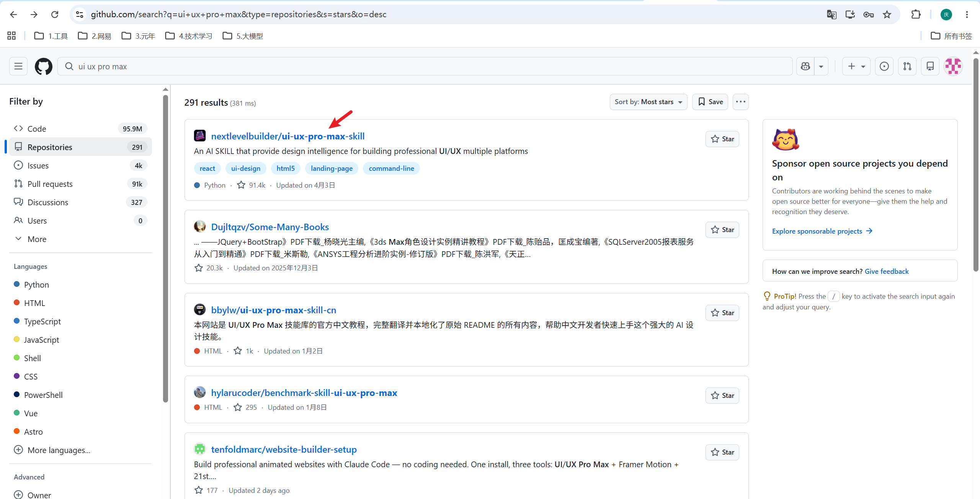Select the Discussions filter

(x=80, y=202)
